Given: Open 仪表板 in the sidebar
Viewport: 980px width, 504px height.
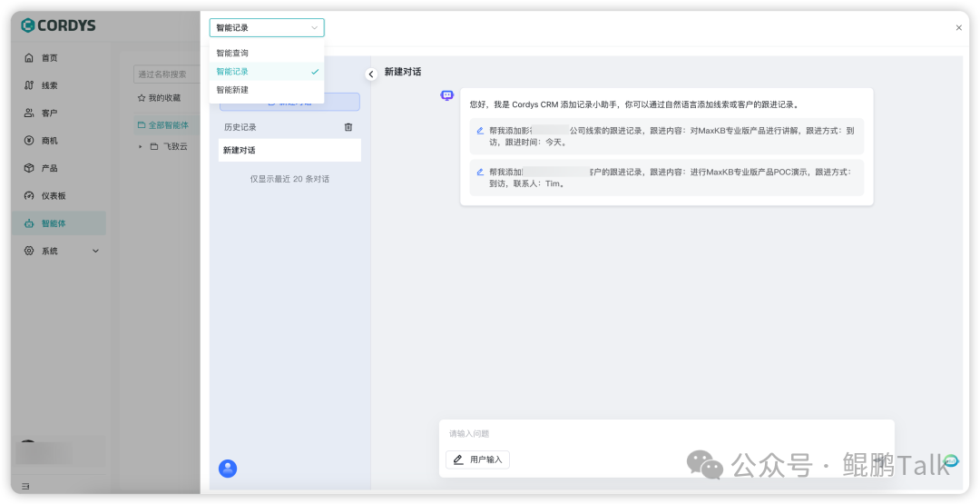Looking at the screenshot, I should pyautogui.click(x=59, y=196).
